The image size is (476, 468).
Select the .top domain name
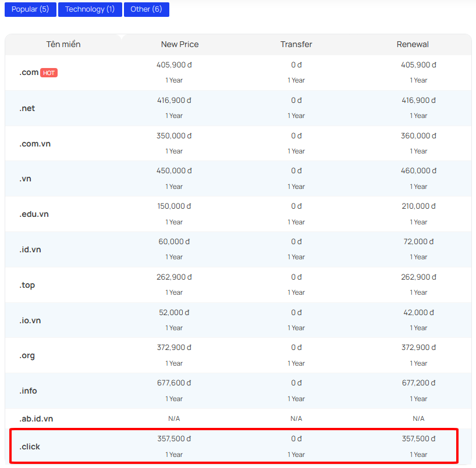tap(27, 285)
